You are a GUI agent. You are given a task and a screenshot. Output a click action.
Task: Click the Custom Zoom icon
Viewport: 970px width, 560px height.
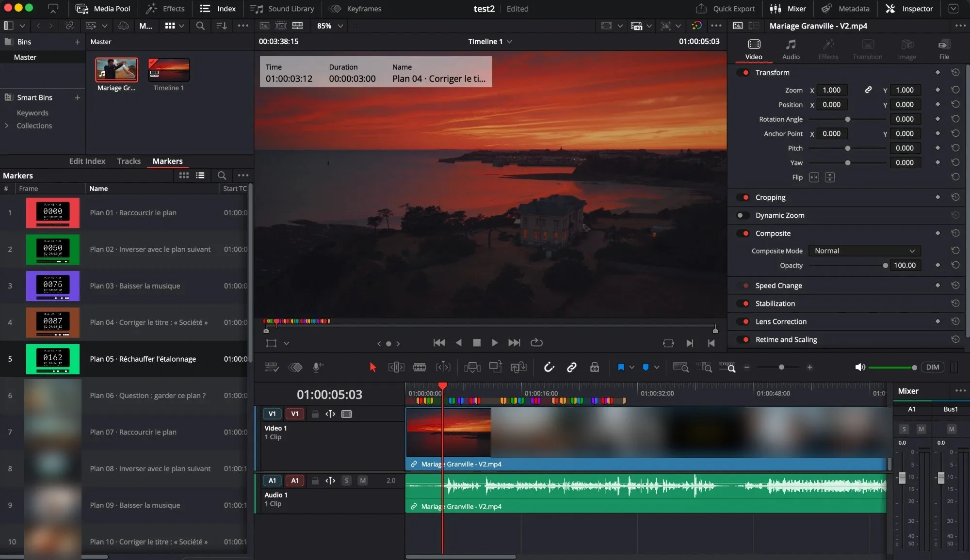point(727,367)
